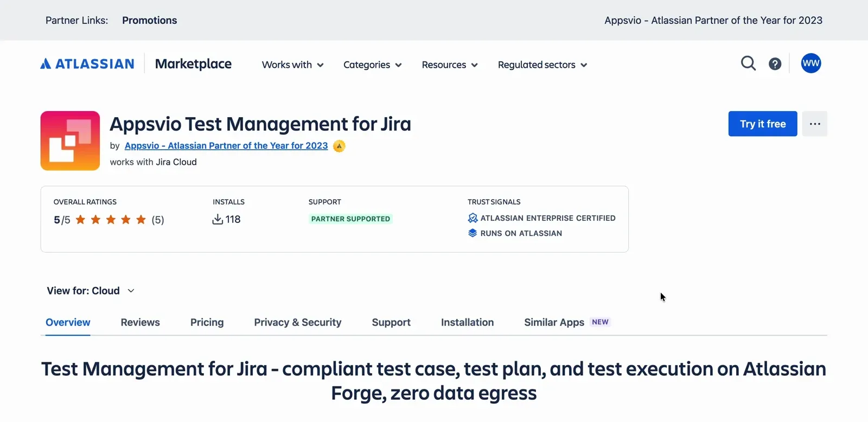868x422 pixels.
Task: Click the TRUST SIGNALS label
Action: point(494,202)
